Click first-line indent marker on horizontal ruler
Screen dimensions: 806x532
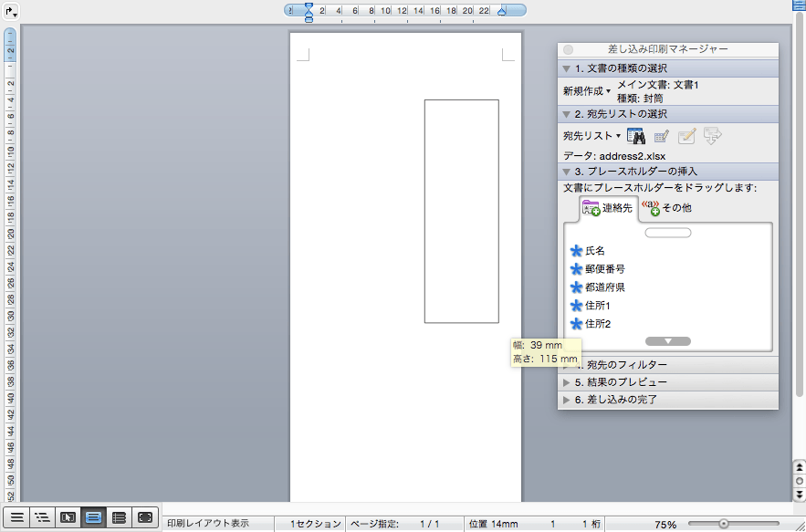pos(309,6)
